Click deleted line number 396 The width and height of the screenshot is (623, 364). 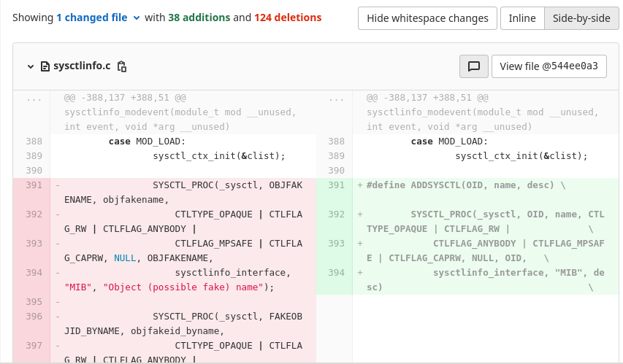34,317
